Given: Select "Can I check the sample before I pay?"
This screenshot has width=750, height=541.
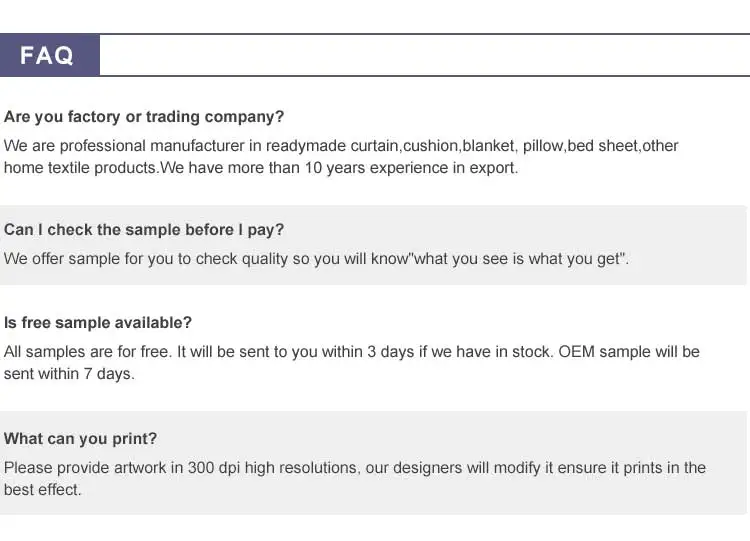Looking at the screenshot, I should [x=144, y=230].
